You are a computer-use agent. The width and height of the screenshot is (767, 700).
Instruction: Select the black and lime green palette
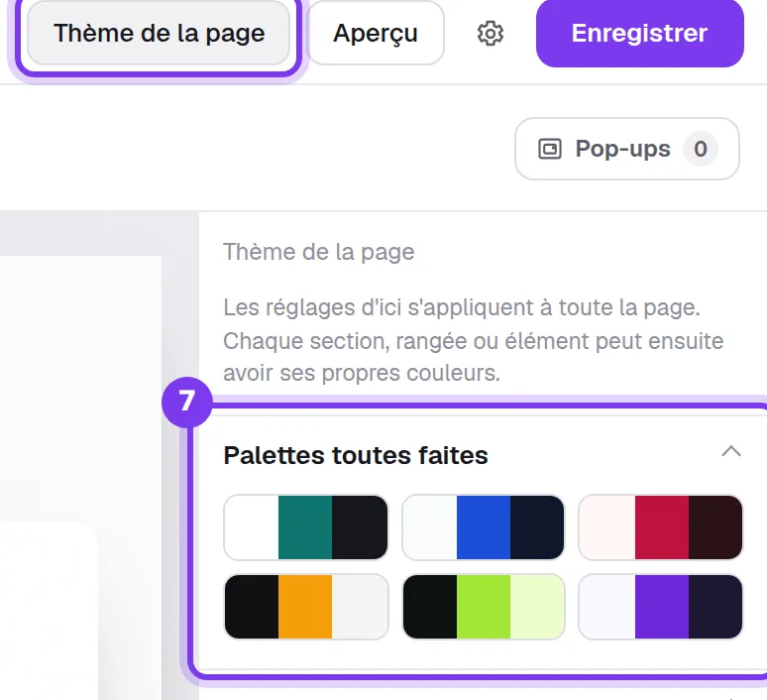tap(484, 607)
